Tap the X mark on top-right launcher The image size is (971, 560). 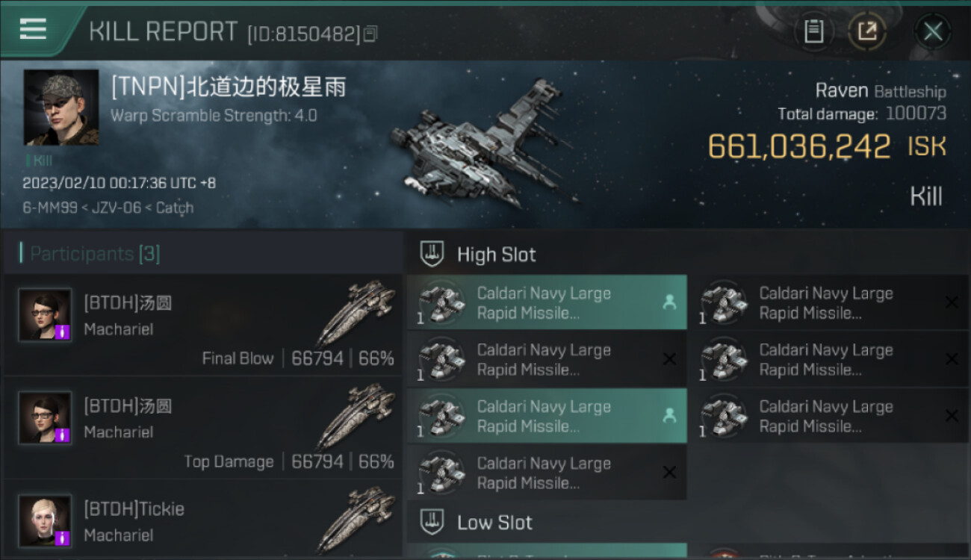(952, 302)
